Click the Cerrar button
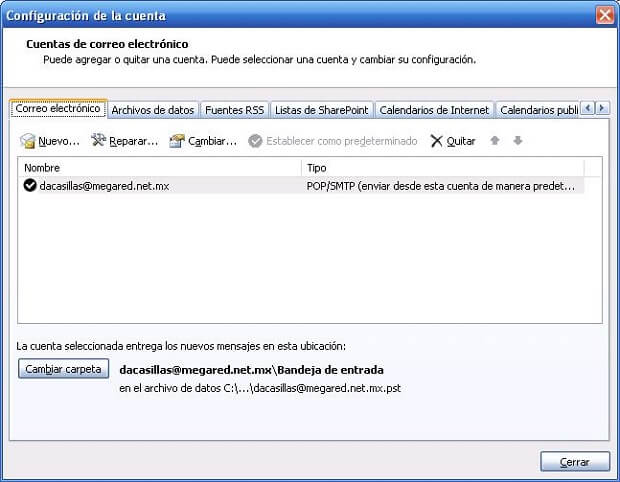Screen dimensions: 620x482 tap(574, 462)
